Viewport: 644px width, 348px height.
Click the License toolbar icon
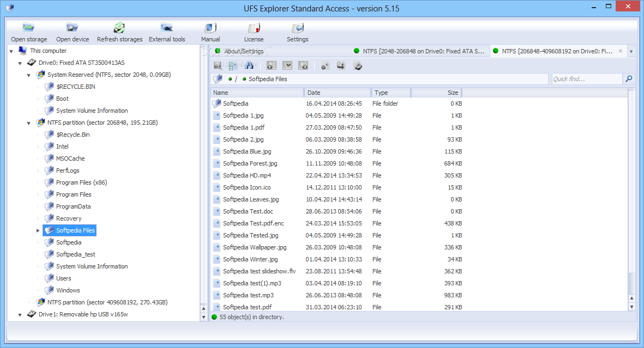tap(254, 28)
